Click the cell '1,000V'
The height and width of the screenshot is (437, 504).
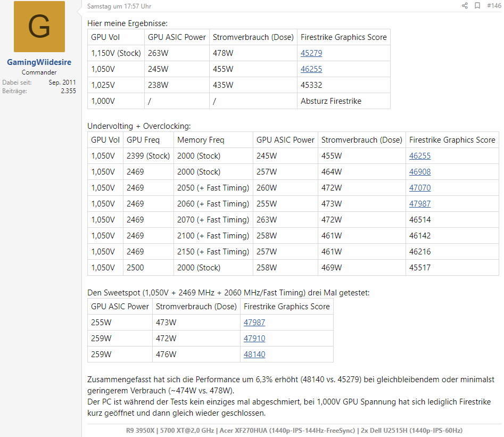point(116,101)
